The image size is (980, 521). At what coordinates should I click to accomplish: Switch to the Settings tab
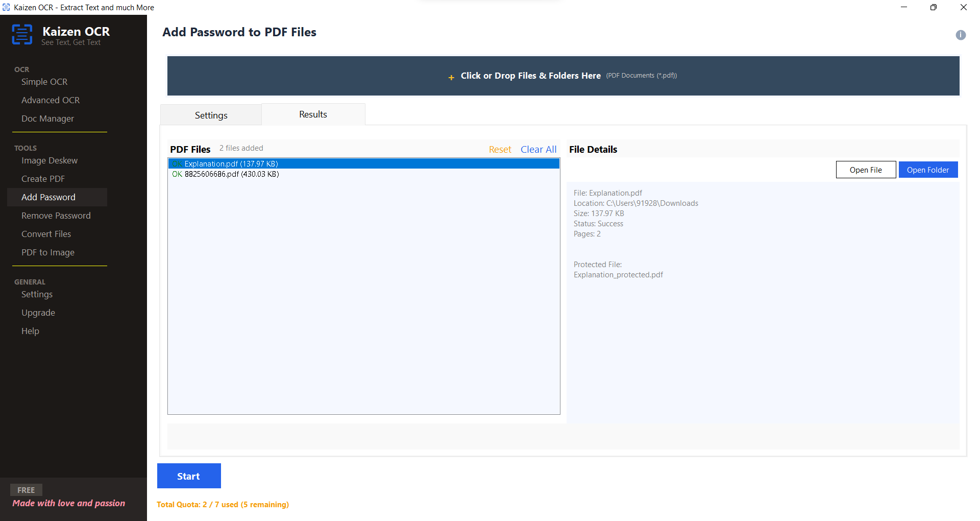click(211, 115)
